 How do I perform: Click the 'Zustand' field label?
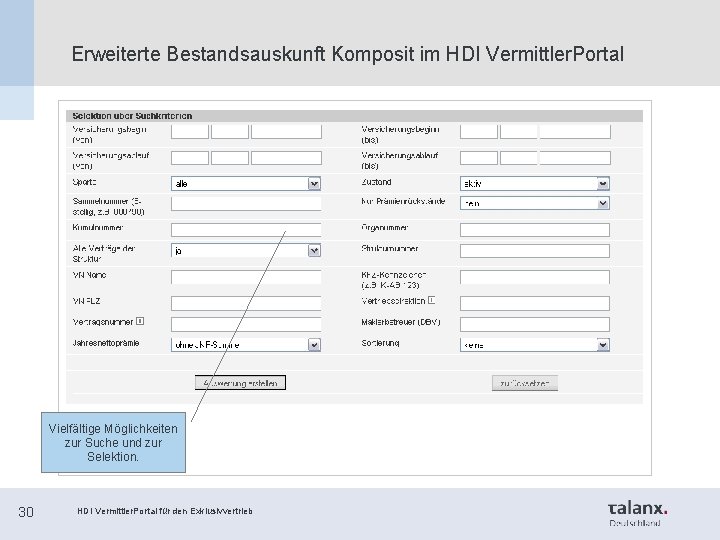pyautogui.click(x=377, y=182)
